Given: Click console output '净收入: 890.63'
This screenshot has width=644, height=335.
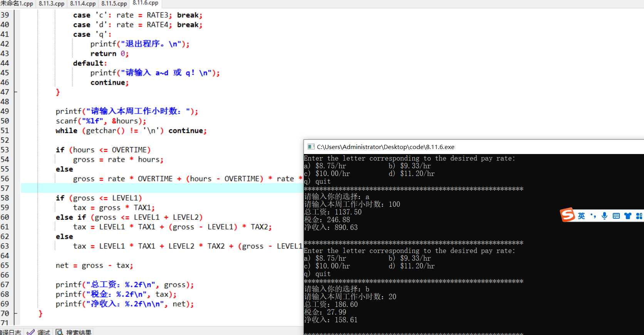Looking at the screenshot, I should click(331, 228).
